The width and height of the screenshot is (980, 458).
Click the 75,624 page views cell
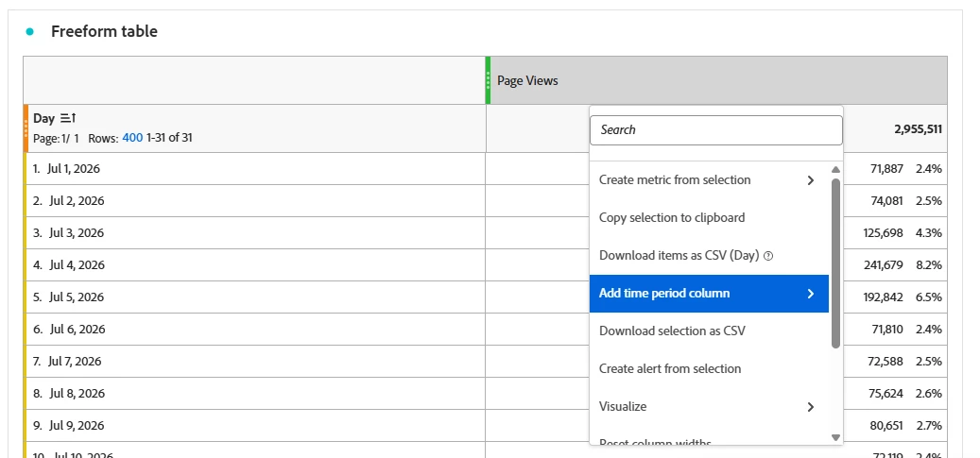886,394
